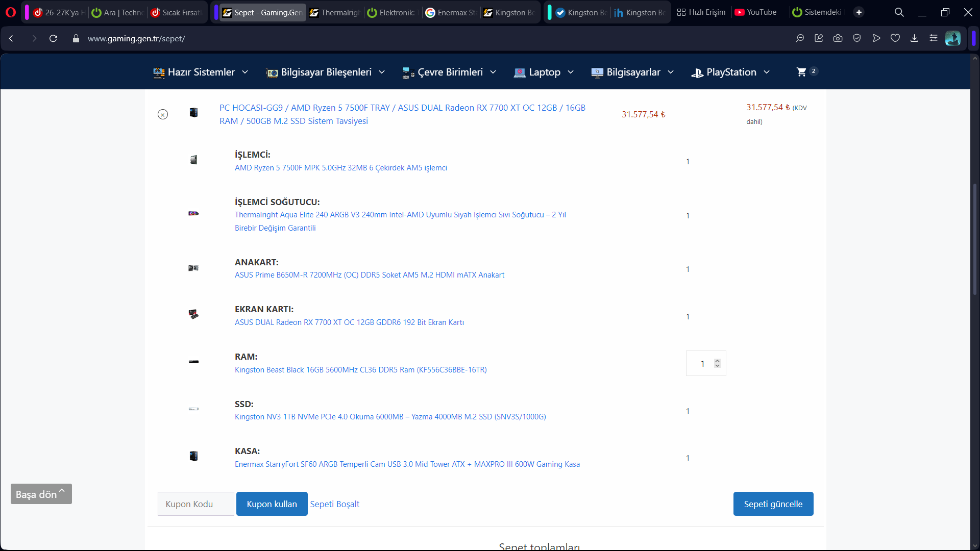Expand the Bilgisayar Bileşenleri dropdown menu

[x=326, y=72]
